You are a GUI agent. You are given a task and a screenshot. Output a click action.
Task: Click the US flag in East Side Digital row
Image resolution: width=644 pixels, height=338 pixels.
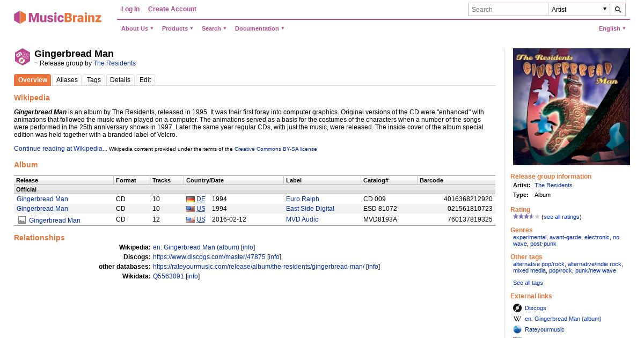click(190, 209)
